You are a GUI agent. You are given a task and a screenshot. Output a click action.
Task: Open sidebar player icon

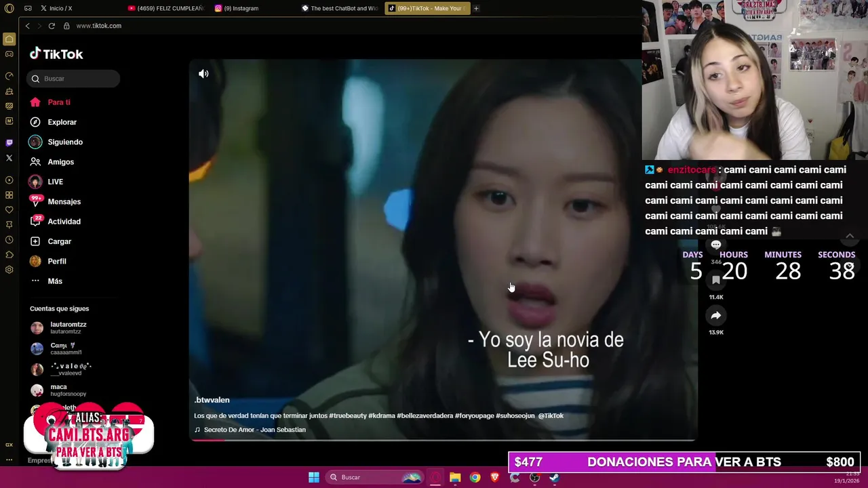point(9,180)
